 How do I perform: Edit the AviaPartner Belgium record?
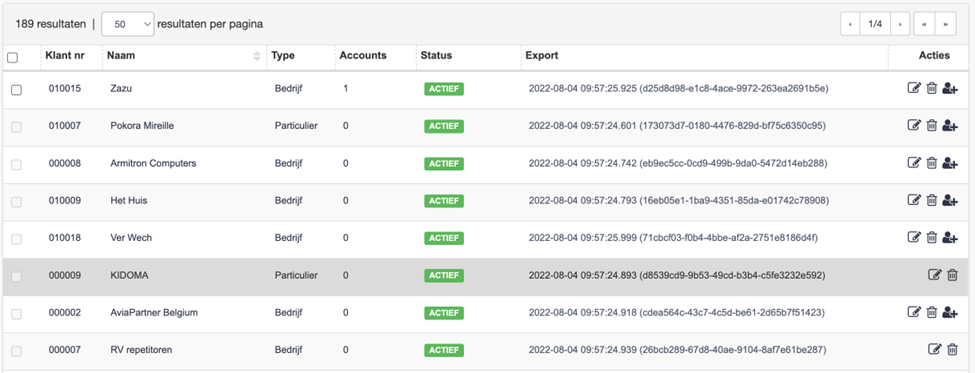click(913, 312)
